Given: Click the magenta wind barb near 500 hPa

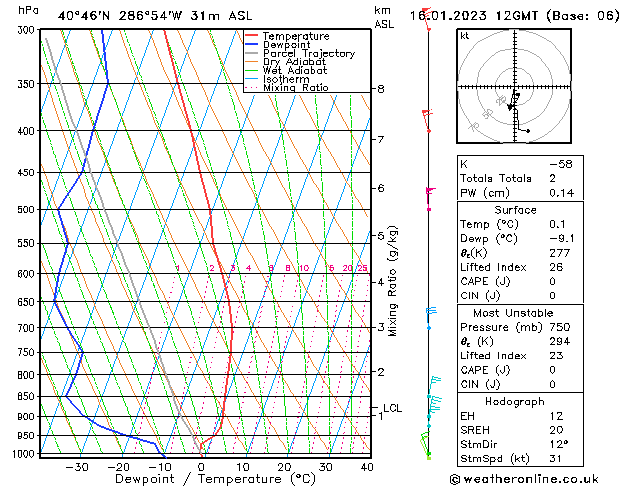Looking at the screenshot, I should click(429, 198).
